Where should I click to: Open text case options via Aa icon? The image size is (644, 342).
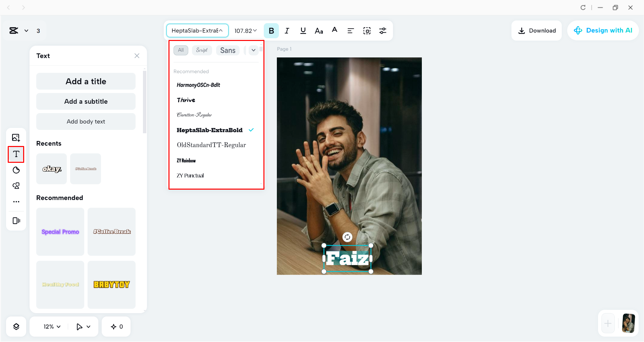point(318,31)
